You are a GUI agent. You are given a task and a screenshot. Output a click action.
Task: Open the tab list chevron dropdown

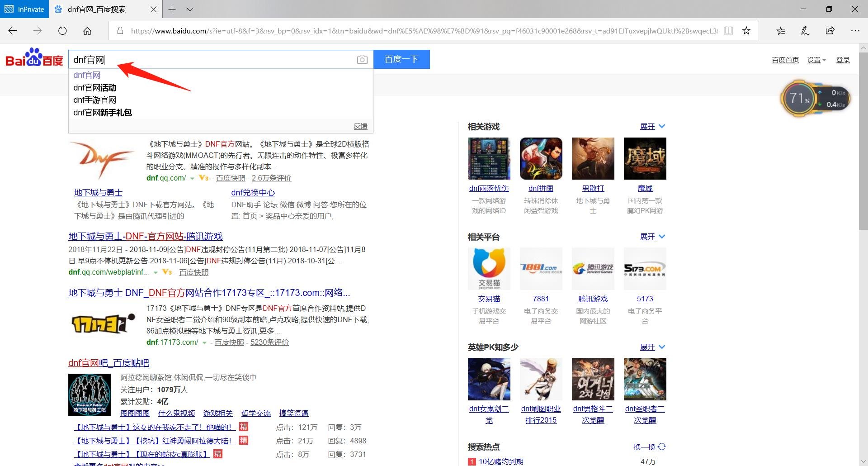point(190,9)
